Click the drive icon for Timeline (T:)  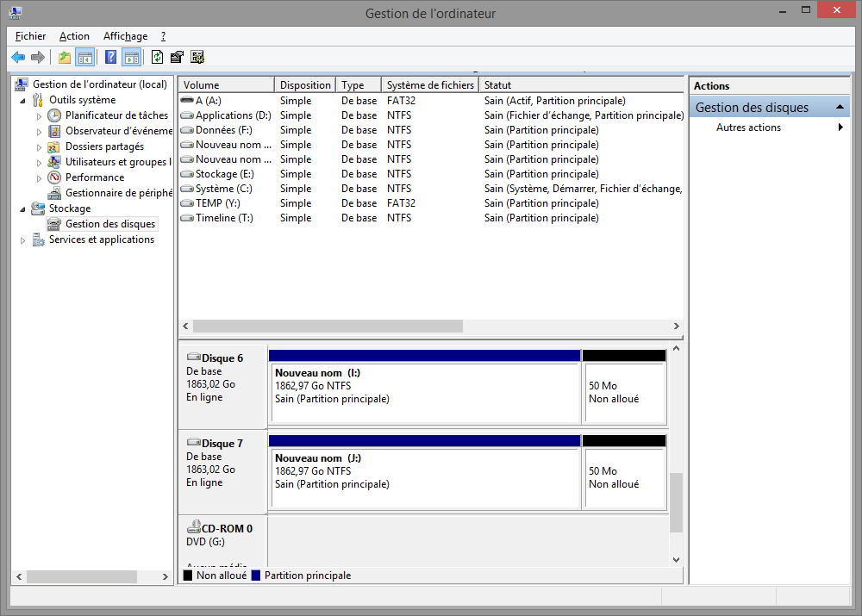point(187,218)
